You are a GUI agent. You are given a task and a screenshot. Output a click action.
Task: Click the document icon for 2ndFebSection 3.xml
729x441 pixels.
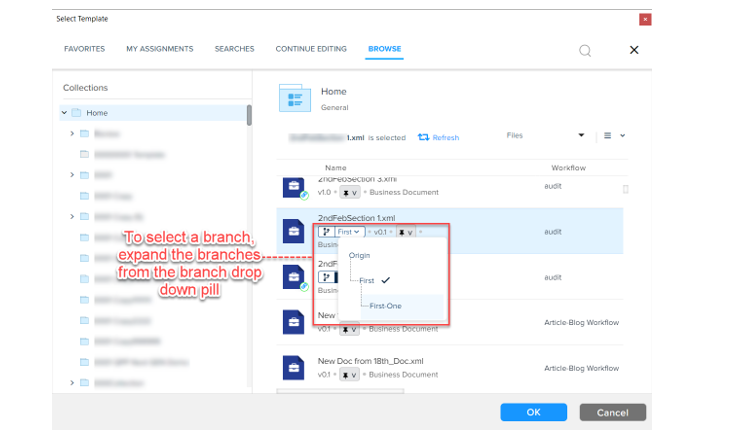click(x=293, y=187)
